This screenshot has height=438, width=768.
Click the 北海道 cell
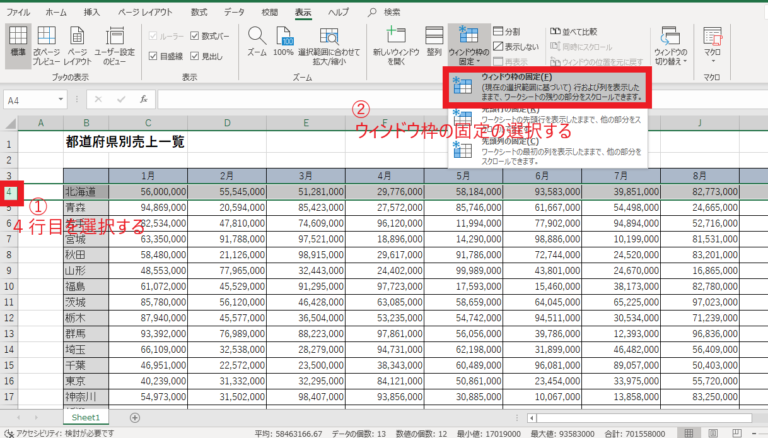point(86,192)
